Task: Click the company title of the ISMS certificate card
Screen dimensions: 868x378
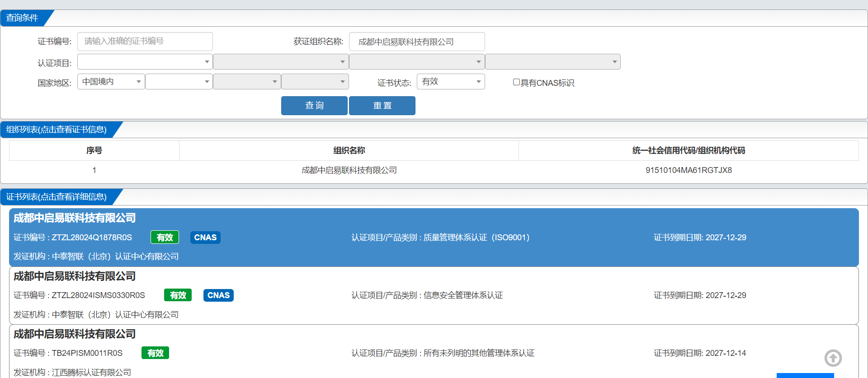Action: [75, 276]
